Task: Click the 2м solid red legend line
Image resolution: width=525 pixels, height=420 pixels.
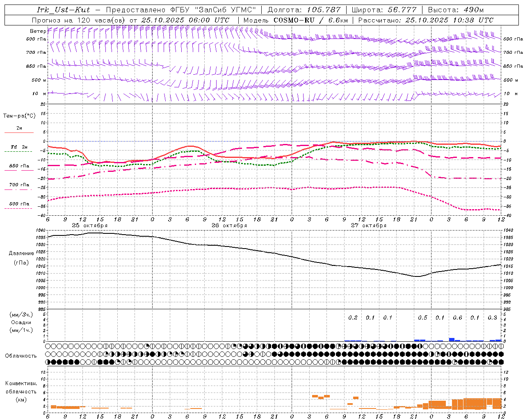Action: click(x=19, y=132)
